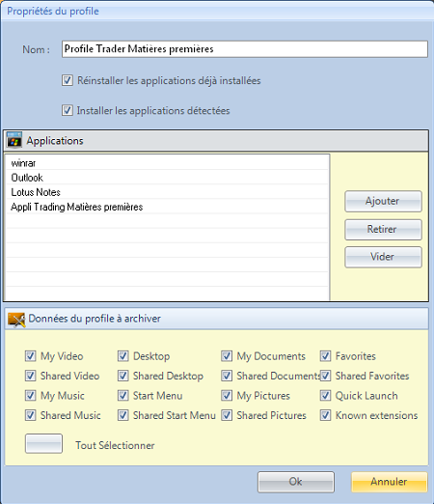434x504 pixels.
Task: Toggle the Quick Launch checkbox
Action: (x=325, y=396)
